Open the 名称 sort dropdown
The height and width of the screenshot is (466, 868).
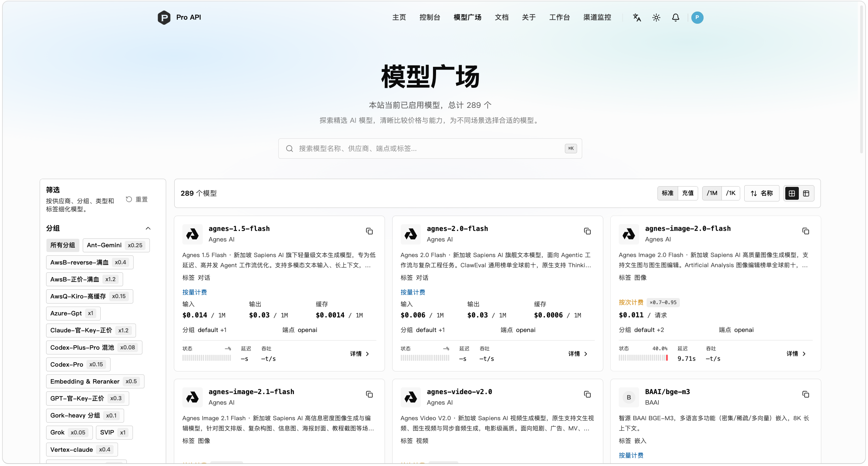[x=762, y=193]
